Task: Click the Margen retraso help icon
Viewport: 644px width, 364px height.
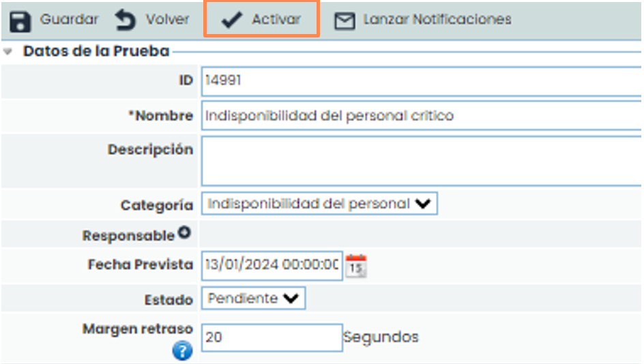Action: tap(182, 350)
